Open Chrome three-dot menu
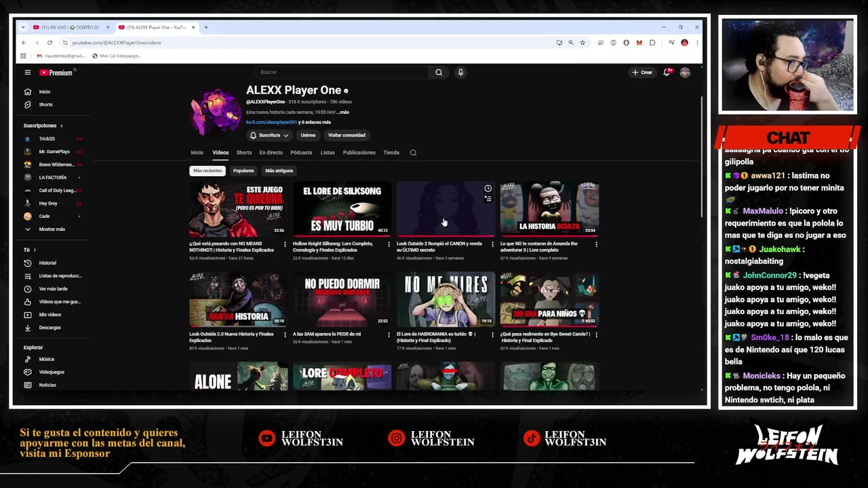The height and width of the screenshot is (488, 868). (x=696, y=43)
